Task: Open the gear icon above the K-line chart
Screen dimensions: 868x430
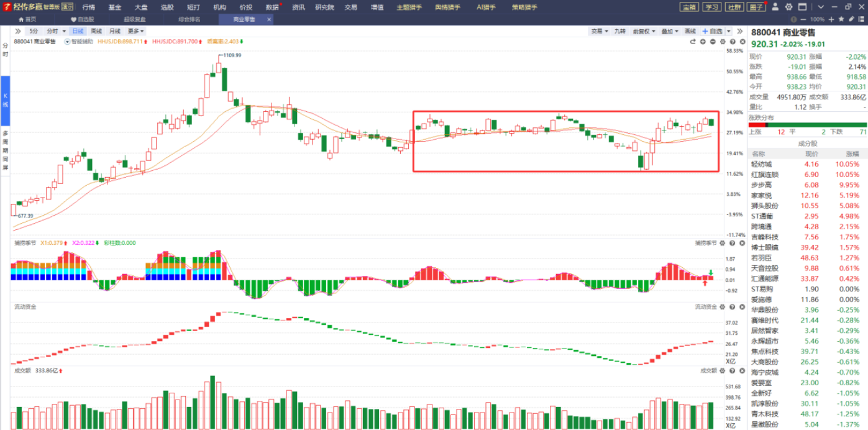Action: pos(723,42)
